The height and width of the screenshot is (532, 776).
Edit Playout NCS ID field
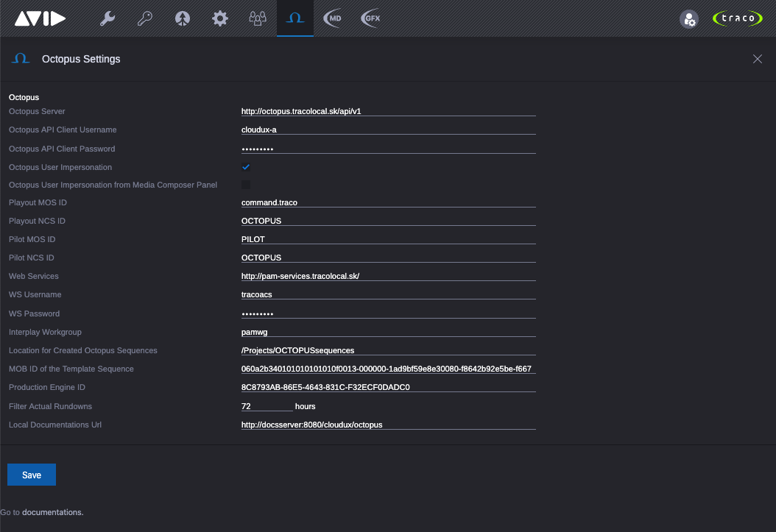[x=389, y=221]
